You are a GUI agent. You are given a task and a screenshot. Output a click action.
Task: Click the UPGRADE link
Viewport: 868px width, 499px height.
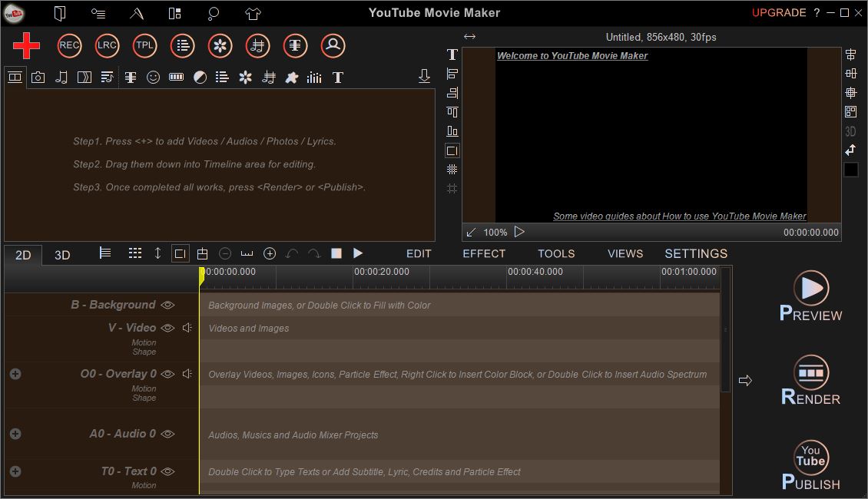[778, 13]
